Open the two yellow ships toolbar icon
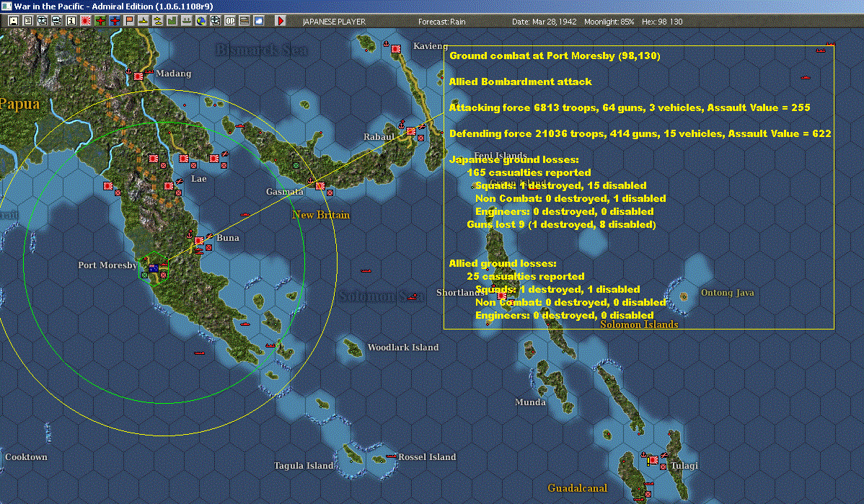Screen dimensions: 864x504 click(158, 21)
